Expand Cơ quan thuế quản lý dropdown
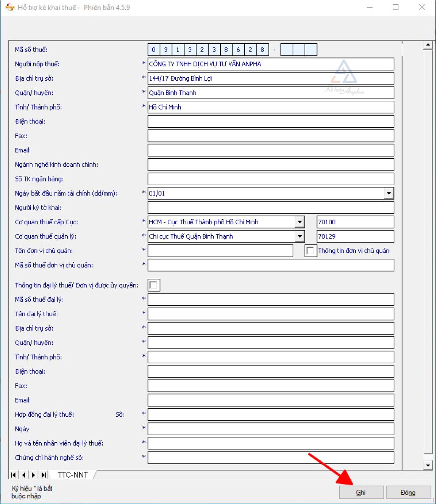The width and height of the screenshot is (436, 504). click(x=299, y=236)
